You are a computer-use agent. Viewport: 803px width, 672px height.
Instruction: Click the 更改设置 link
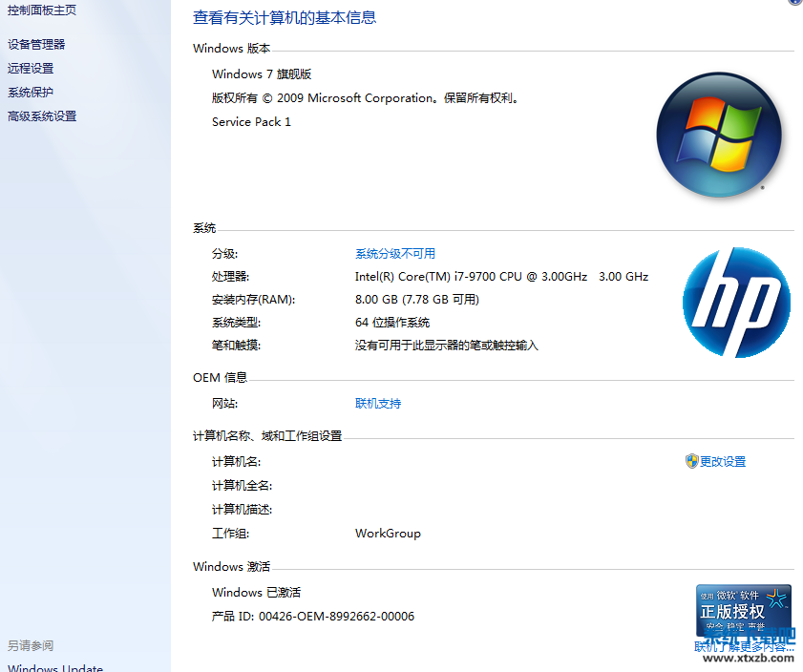point(723,462)
